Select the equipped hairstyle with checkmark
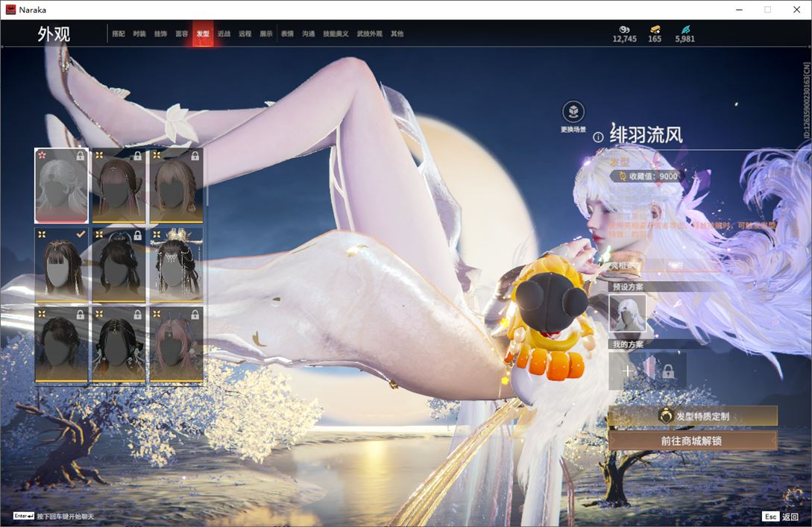Image resolution: width=812 pixels, height=527 pixels. [62, 265]
